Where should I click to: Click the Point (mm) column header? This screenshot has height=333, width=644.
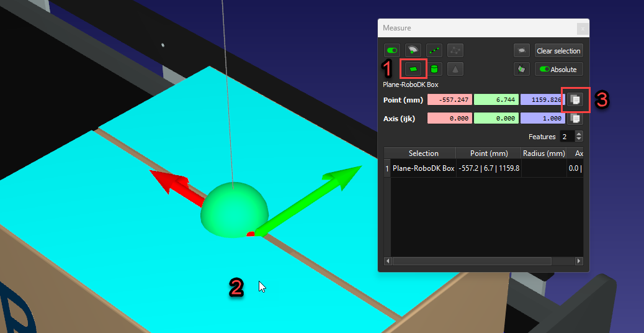click(x=488, y=153)
